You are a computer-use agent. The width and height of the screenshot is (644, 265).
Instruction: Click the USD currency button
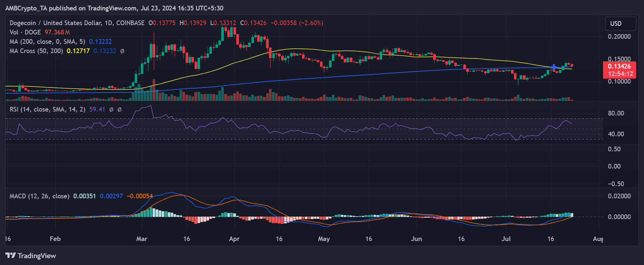pyautogui.click(x=620, y=24)
